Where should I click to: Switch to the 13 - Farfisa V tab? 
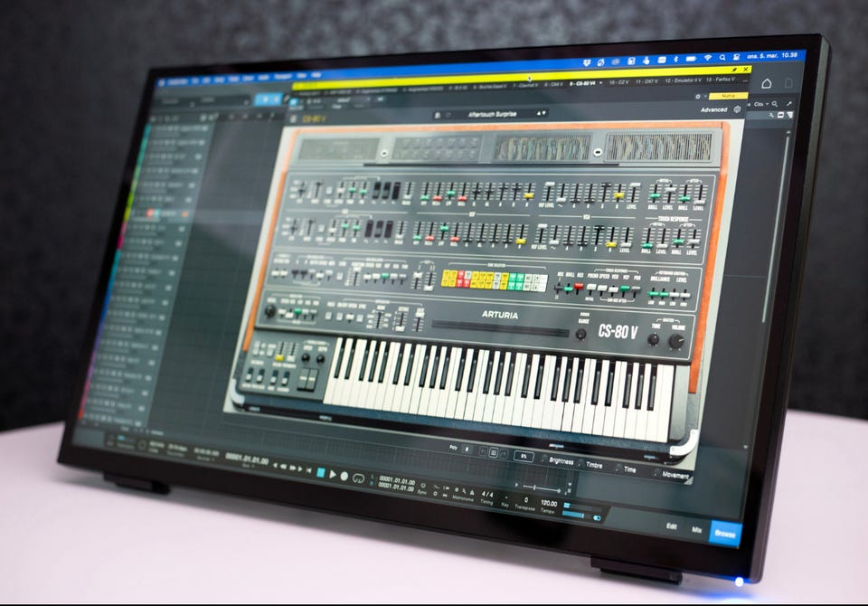tap(721, 80)
